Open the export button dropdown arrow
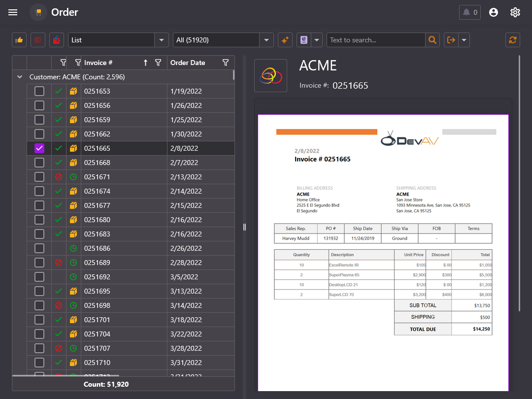The height and width of the screenshot is (399, 532). pyautogui.click(x=464, y=40)
